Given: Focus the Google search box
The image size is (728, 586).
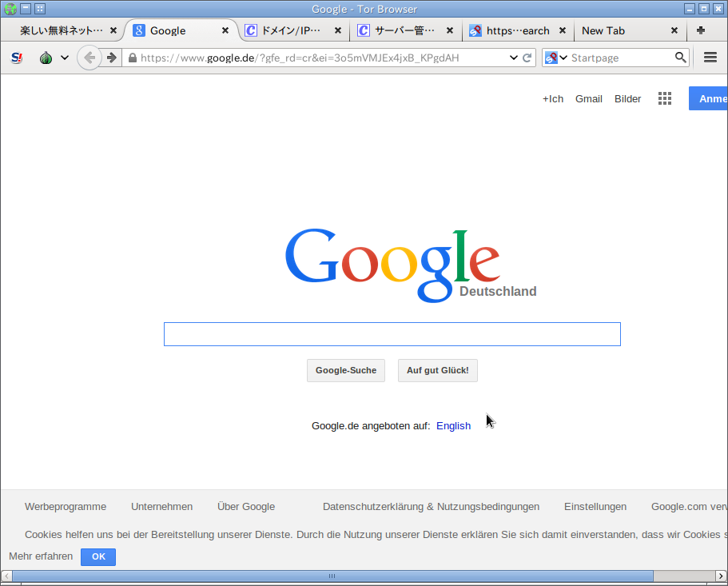Looking at the screenshot, I should click(x=392, y=334).
